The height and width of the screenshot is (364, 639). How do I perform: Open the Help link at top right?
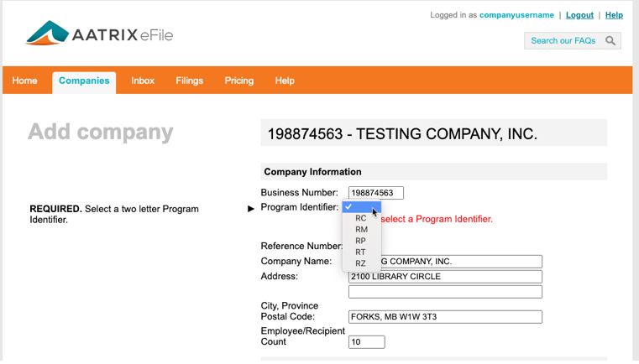(x=614, y=15)
